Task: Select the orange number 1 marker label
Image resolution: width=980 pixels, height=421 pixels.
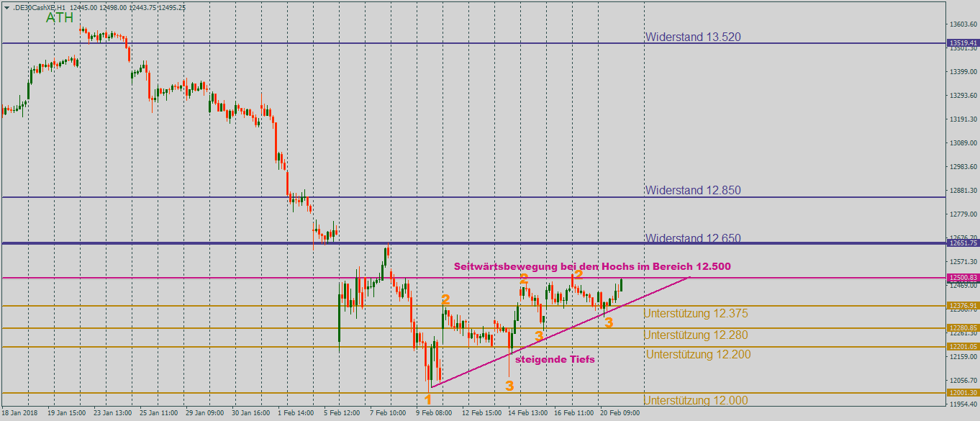Action: pos(428,399)
